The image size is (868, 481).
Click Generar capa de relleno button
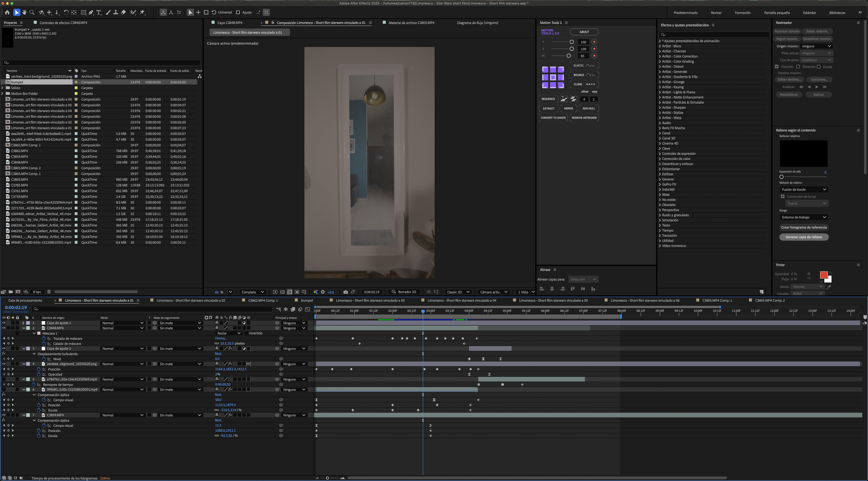[x=804, y=237]
